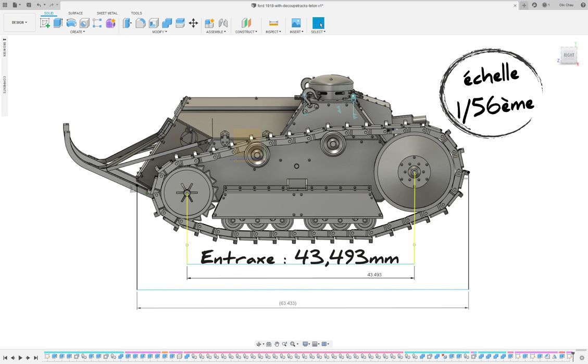Image resolution: width=588 pixels, height=364 pixels.
Task: Click the Right face of the ViewCube
Action: (569, 55)
